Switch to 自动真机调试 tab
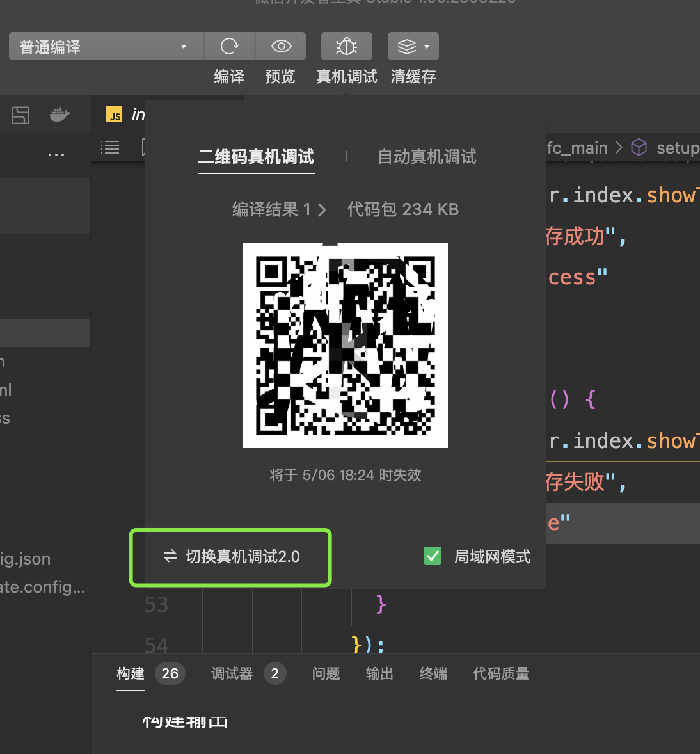Image resolution: width=700 pixels, height=754 pixels. pos(427,157)
